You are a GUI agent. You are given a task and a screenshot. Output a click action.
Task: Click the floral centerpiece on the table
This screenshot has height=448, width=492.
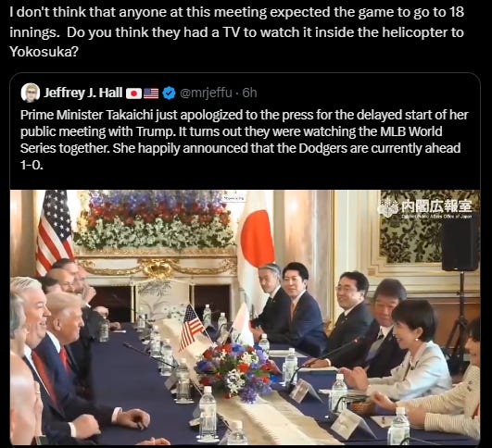click(x=235, y=370)
